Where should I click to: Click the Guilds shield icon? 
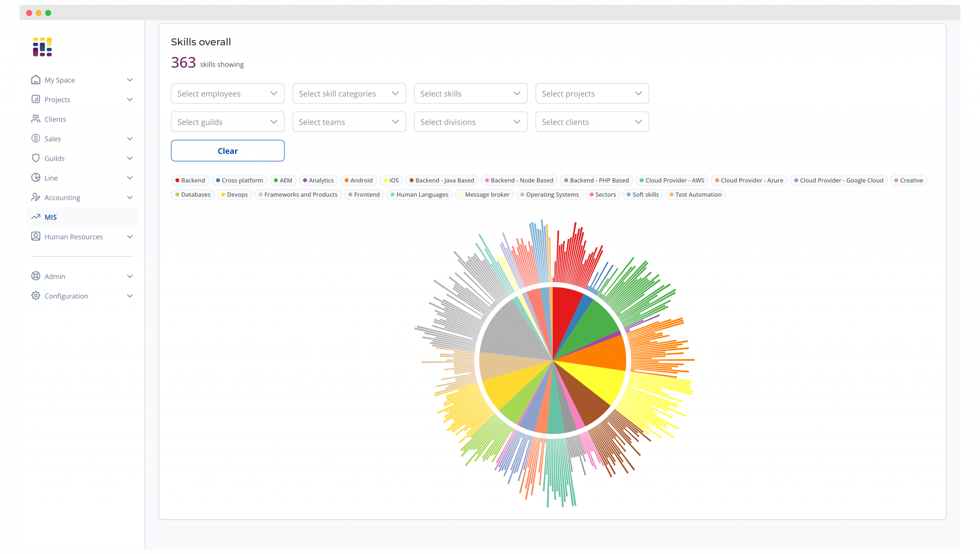coord(36,158)
